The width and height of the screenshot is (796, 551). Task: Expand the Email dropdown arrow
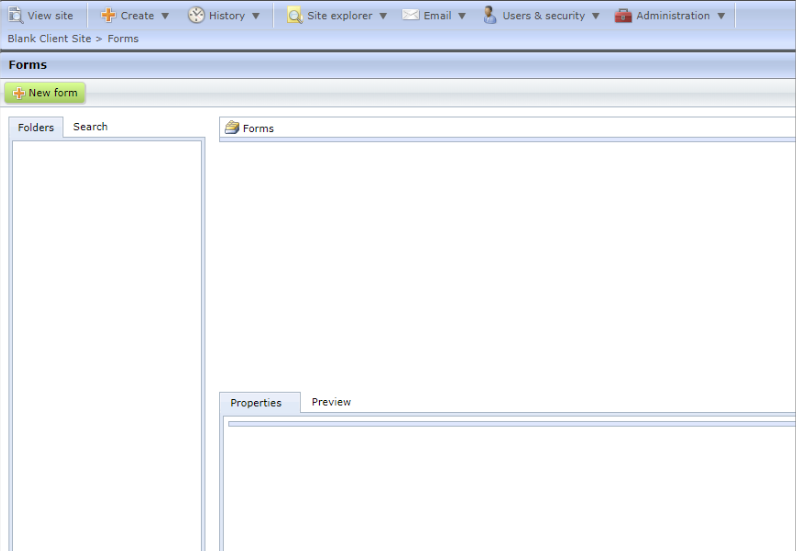coord(462,16)
